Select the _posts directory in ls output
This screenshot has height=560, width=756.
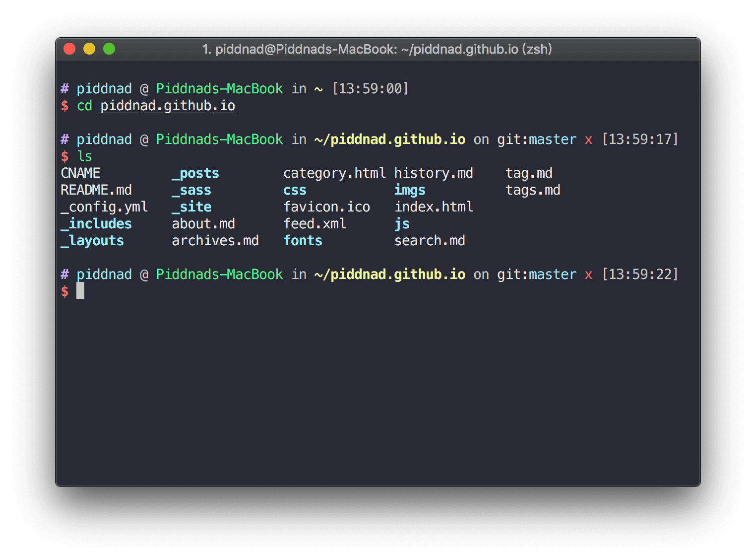click(195, 173)
